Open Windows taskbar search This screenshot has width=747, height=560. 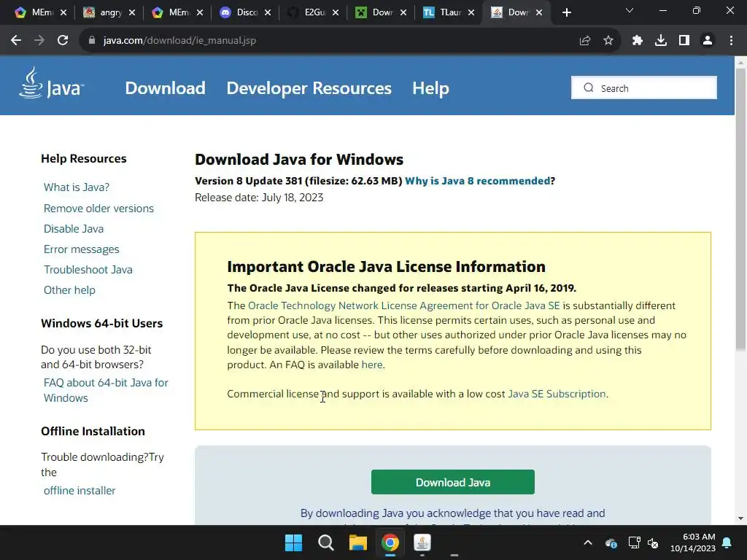(x=326, y=542)
